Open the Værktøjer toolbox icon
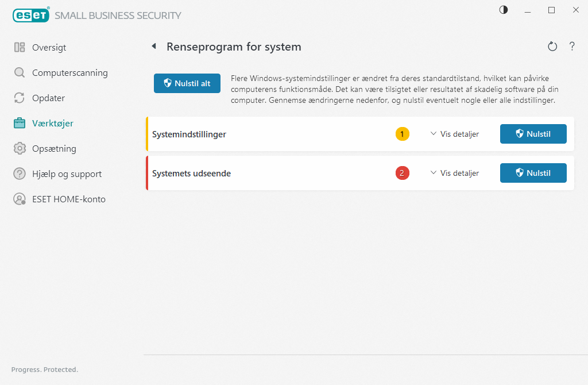Viewport: 588px width, 385px height. coord(19,123)
